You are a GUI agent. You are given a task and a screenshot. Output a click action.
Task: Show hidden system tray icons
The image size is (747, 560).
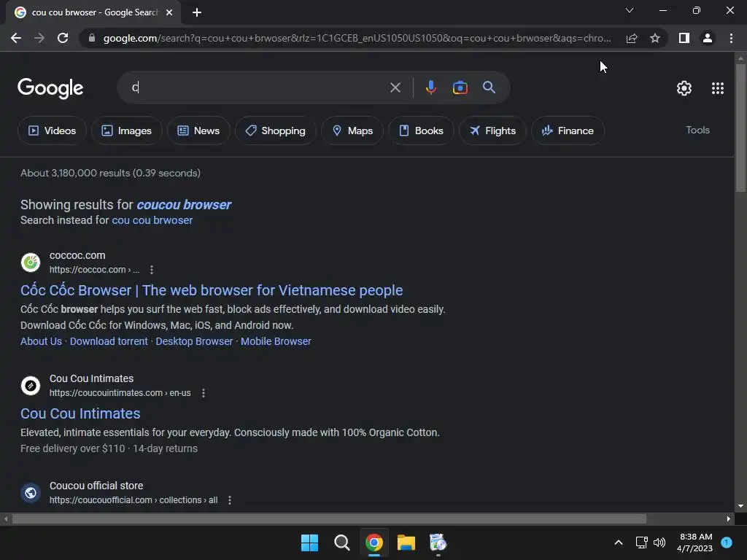pos(619,542)
